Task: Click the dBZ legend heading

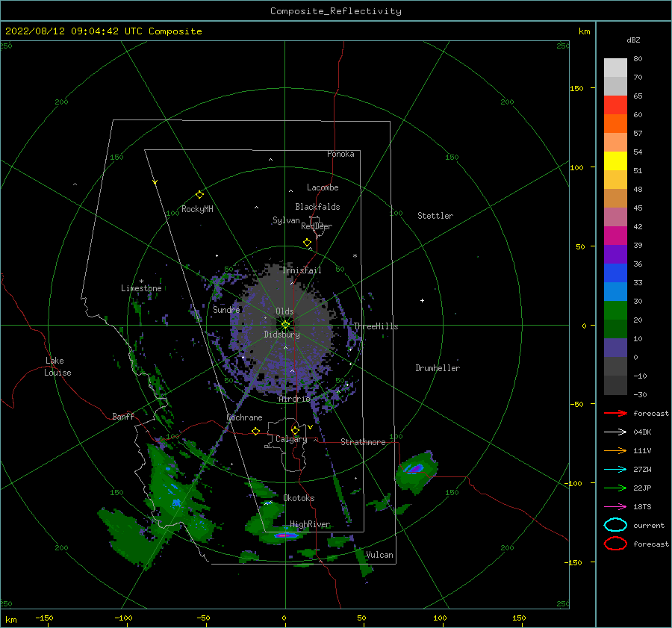Action: click(x=633, y=40)
